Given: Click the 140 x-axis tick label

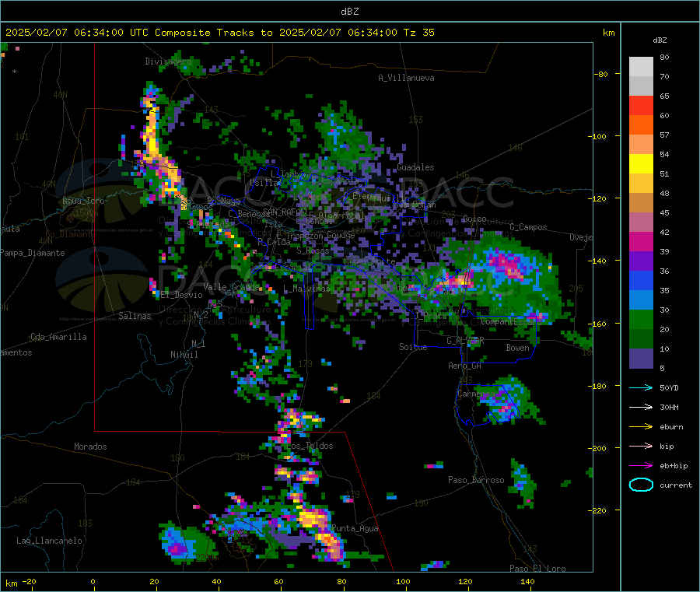Looking at the screenshot, I should pos(527,581).
